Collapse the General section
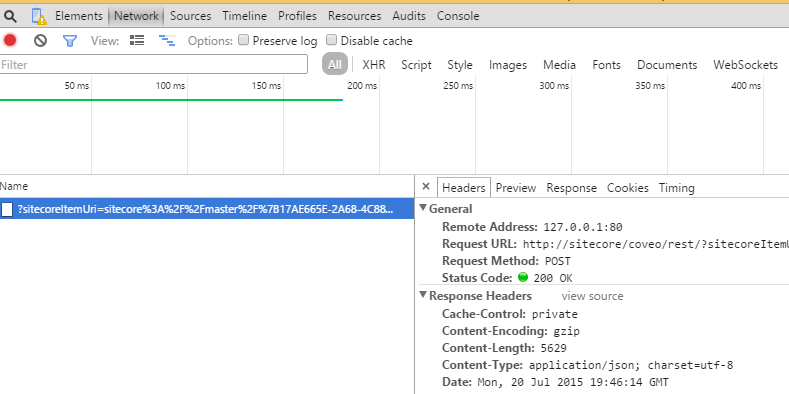The width and height of the screenshot is (789, 394). 423,208
